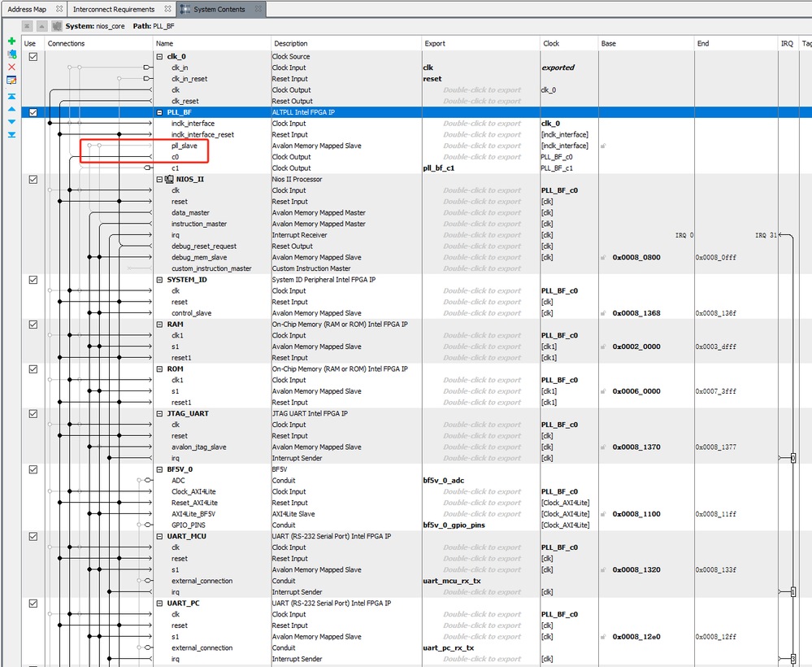This screenshot has height=667, width=812.
Task: Click the NIOS_II processor icon
Action: point(169,179)
